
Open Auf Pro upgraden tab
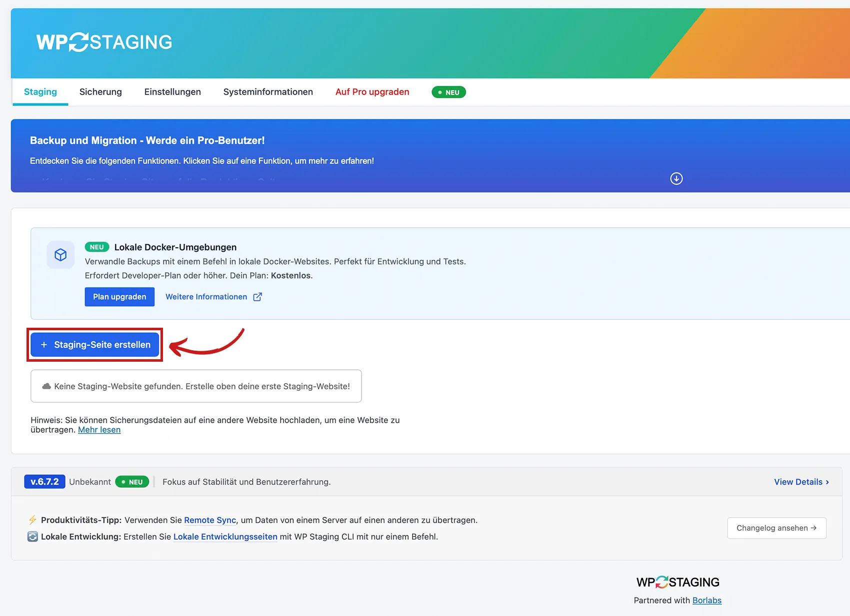[x=372, y=92]
